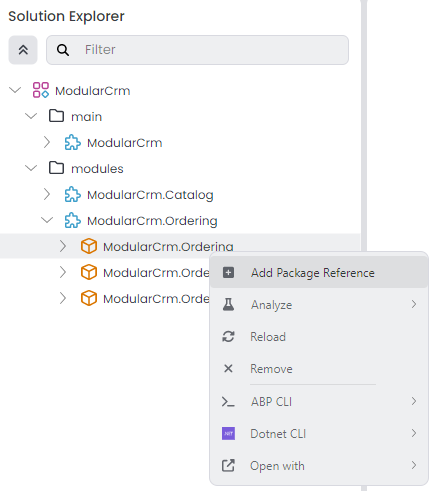
Task: Expand the ModularCrm module under main
Action: pyautogui.click(x=47, y=142)
